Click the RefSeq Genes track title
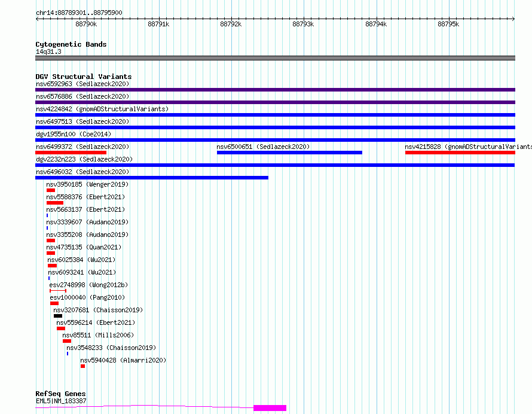Image resolution: width=532 pixels, height=414 pixels. tap(61, 394)
